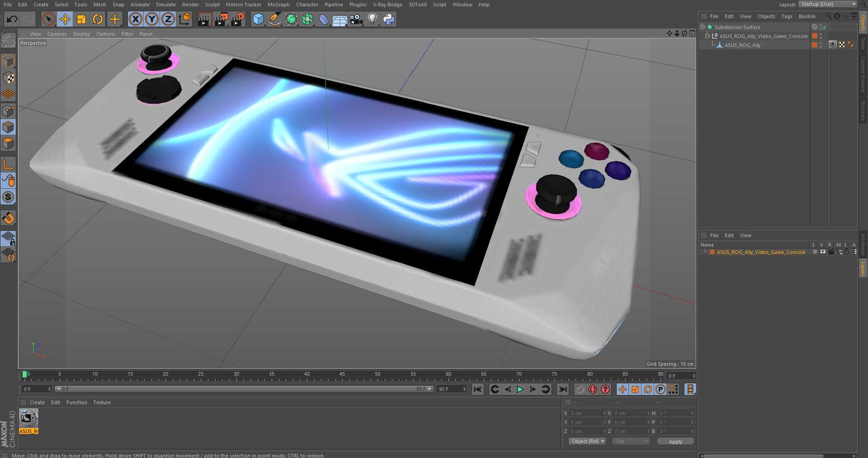The width and height of the screenshot is (868, 458).
Task: Open the Python script icon
Action: [389, 19]
